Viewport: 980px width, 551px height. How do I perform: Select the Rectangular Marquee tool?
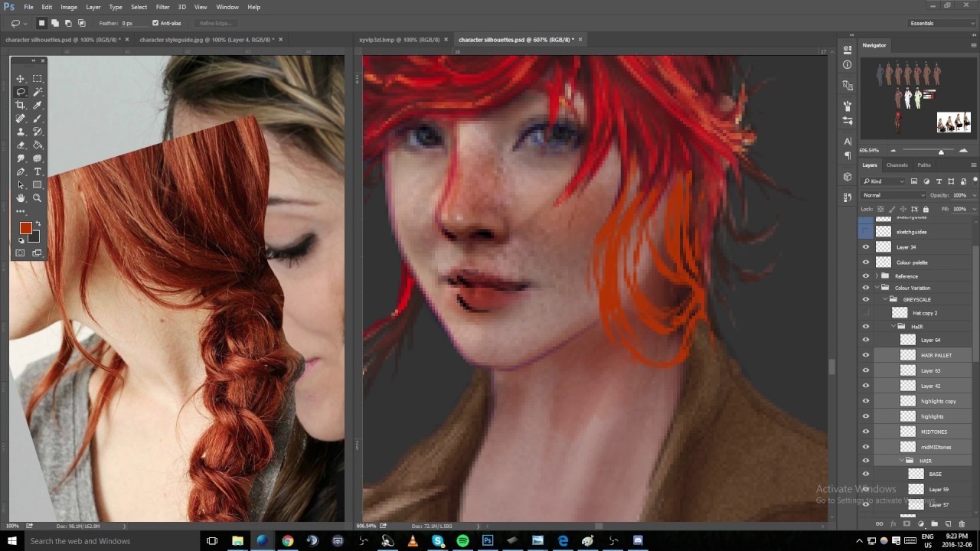[37, 79]
